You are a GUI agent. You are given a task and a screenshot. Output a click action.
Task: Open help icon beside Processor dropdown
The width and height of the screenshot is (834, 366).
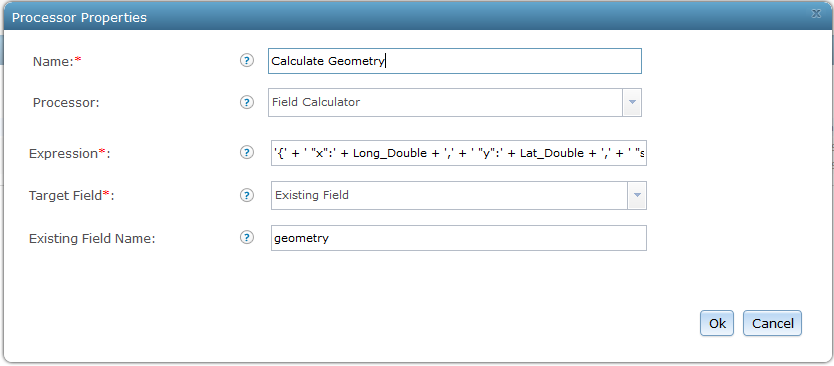(246, 102)
